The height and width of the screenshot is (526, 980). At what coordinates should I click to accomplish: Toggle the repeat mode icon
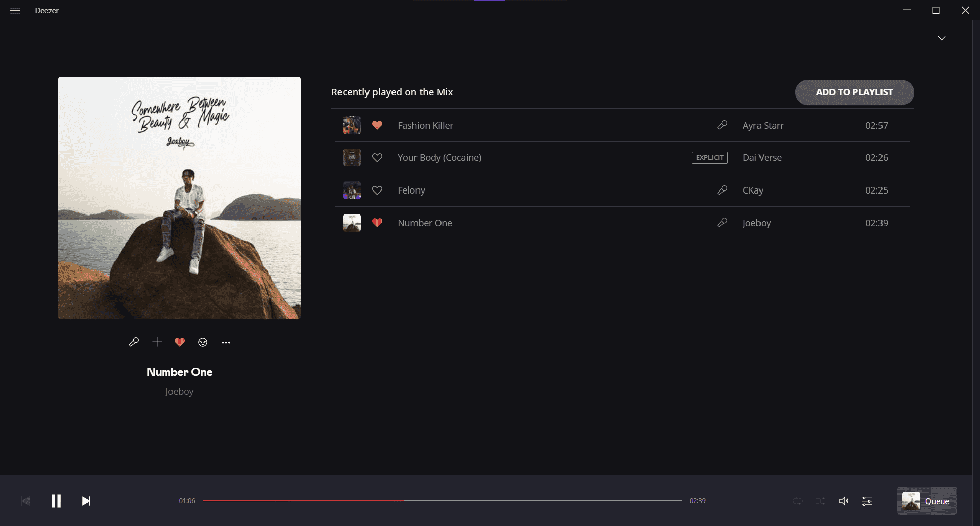click(798, 501)
